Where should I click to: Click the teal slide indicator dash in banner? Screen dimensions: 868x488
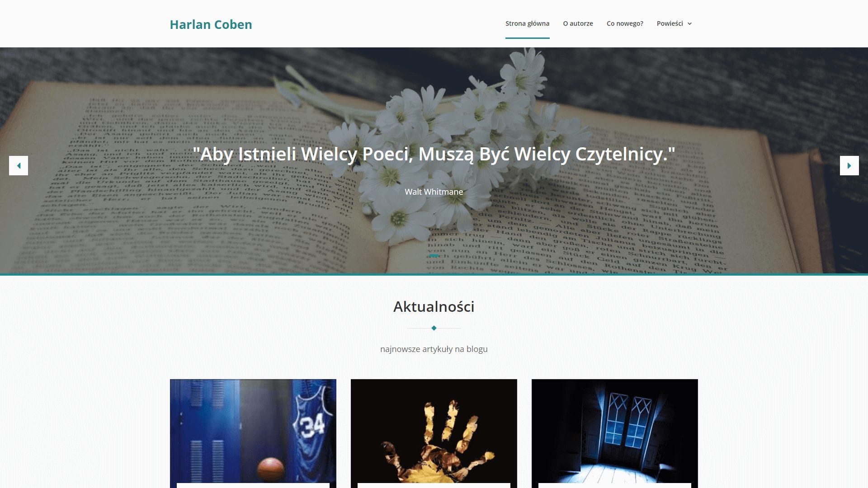click(x=434, y=256)
